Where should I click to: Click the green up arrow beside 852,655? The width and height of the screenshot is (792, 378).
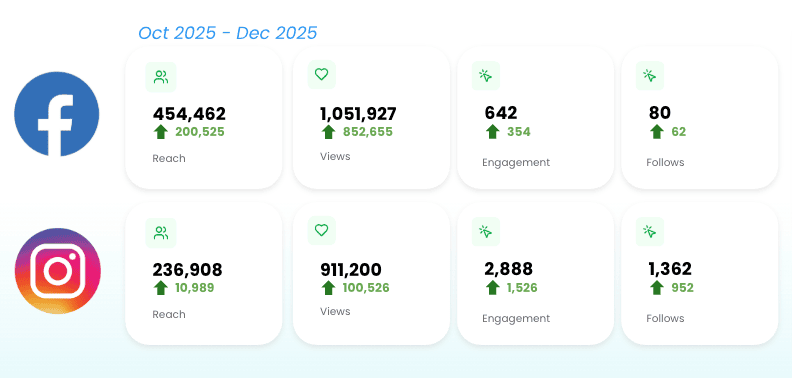coord(328,132)
